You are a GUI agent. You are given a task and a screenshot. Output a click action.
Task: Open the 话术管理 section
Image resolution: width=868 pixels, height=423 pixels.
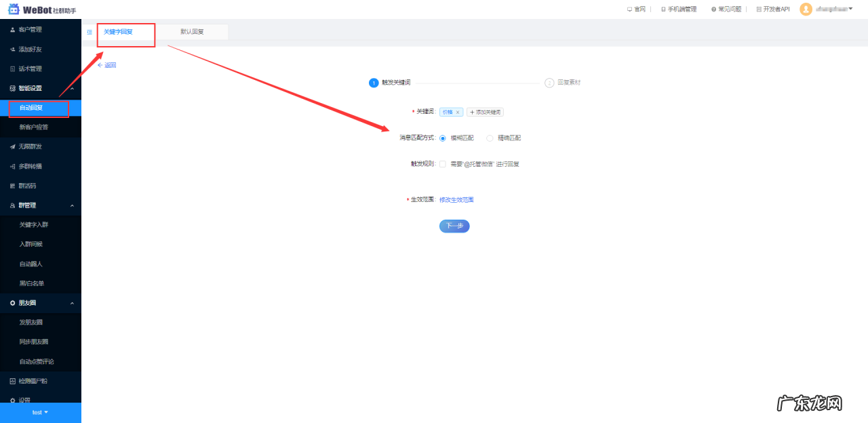pyautogui.click(x=31, y=68)
